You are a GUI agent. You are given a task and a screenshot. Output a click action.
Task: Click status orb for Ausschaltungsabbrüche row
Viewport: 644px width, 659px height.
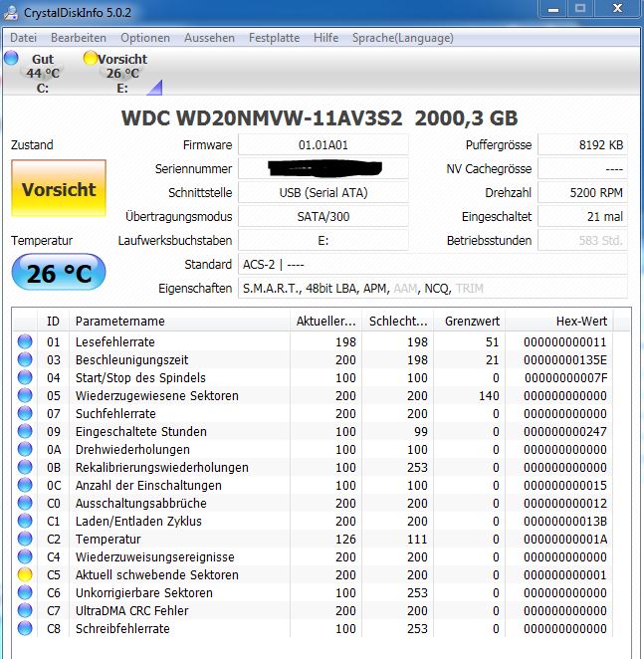(x=25, y=503)
